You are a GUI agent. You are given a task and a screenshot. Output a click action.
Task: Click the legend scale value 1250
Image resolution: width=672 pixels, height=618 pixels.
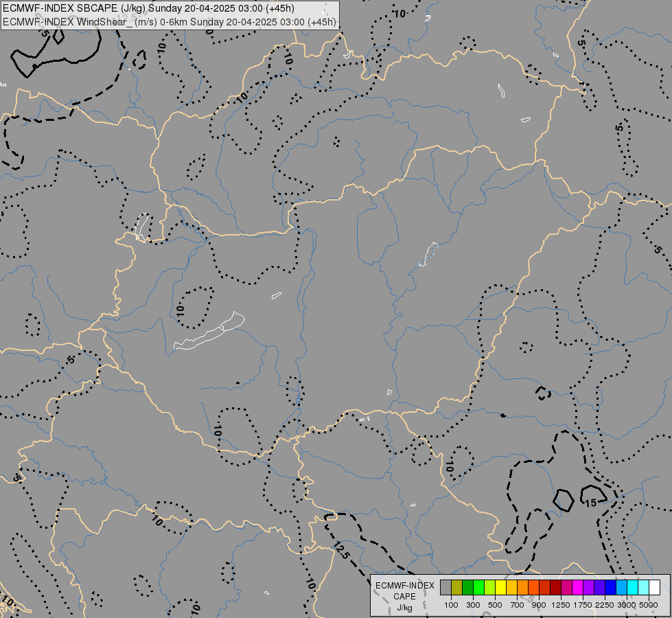click(x=561, y=605)
